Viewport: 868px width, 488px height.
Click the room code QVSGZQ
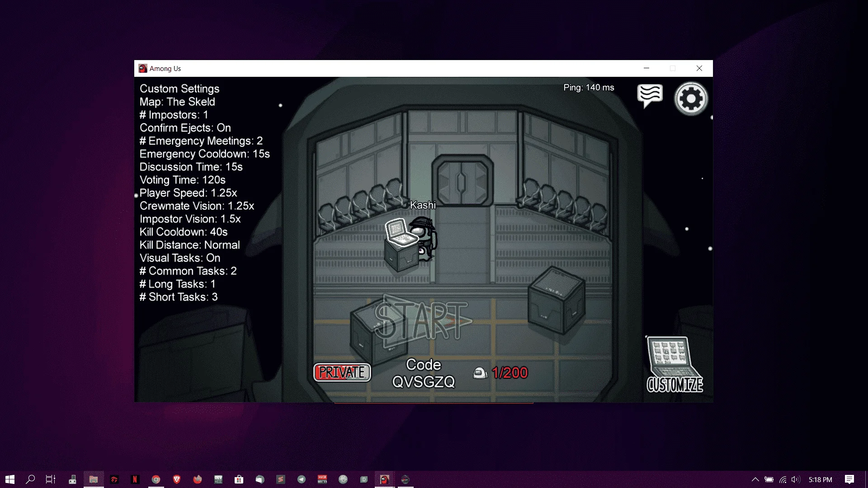424,382
